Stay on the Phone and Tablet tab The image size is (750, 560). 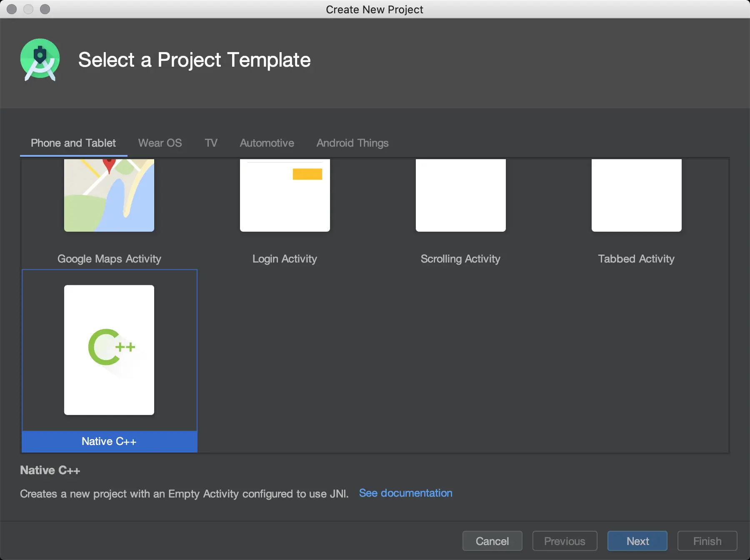pyautogui.click(x=73, y=143)
